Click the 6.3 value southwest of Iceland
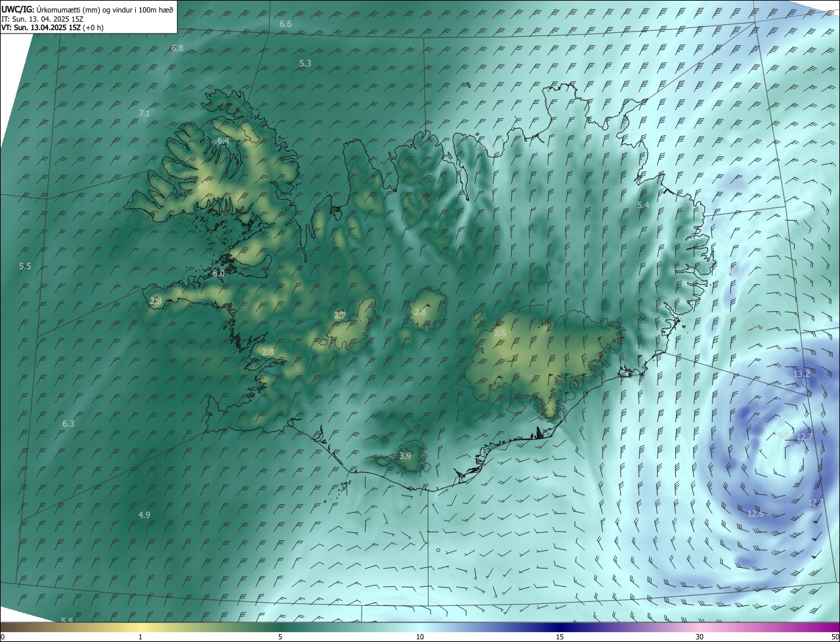 pos(68,424)
